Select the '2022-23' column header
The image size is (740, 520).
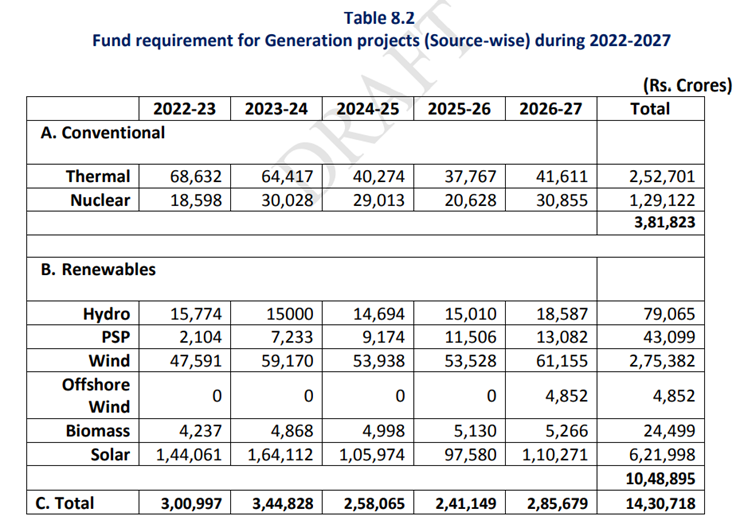(185, 109)
